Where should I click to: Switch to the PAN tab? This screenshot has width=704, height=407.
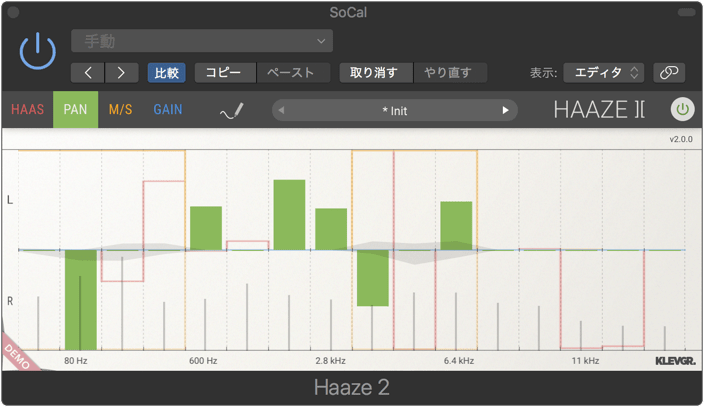[x=75, y=110]
